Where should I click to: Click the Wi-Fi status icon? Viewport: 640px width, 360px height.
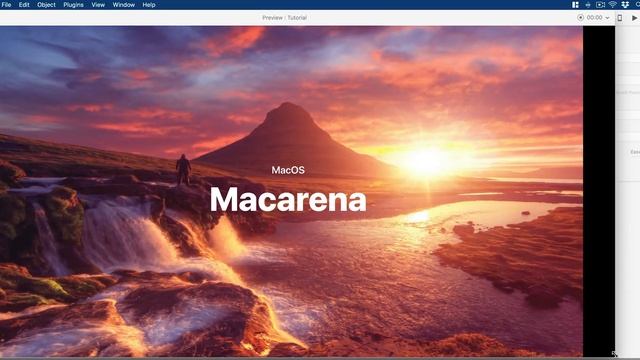click(613, 5)
